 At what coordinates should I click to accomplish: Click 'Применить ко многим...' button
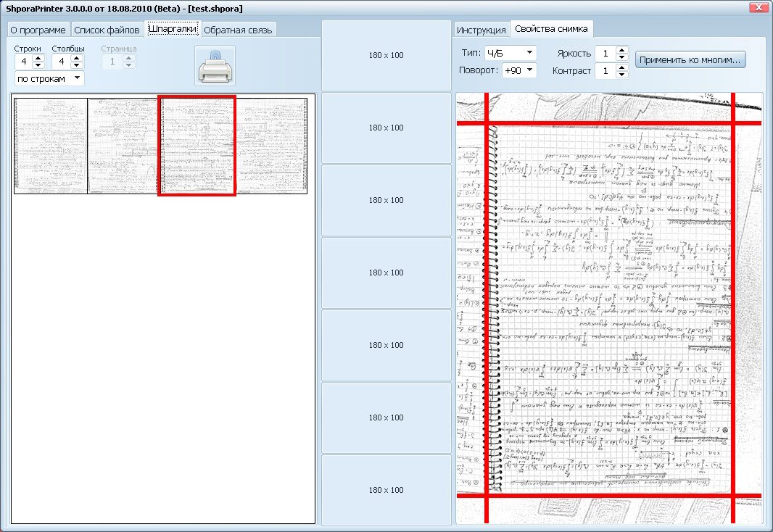pos(690,59)
